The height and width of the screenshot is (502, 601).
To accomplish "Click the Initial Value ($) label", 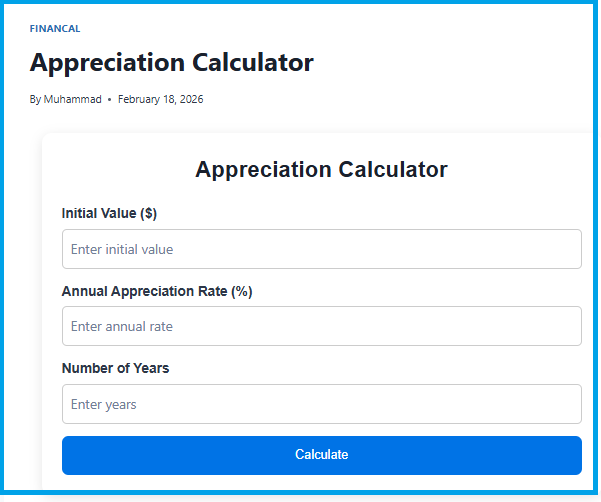I will point(109,213).
